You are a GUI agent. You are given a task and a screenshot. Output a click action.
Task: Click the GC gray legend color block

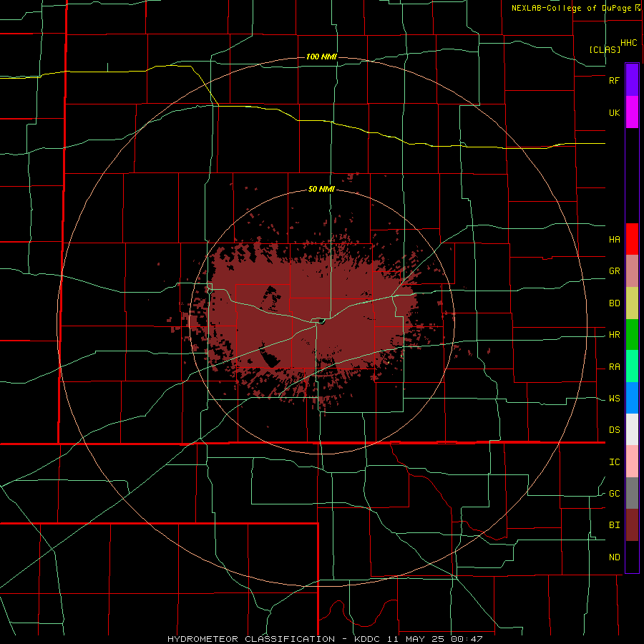point(632,493)
